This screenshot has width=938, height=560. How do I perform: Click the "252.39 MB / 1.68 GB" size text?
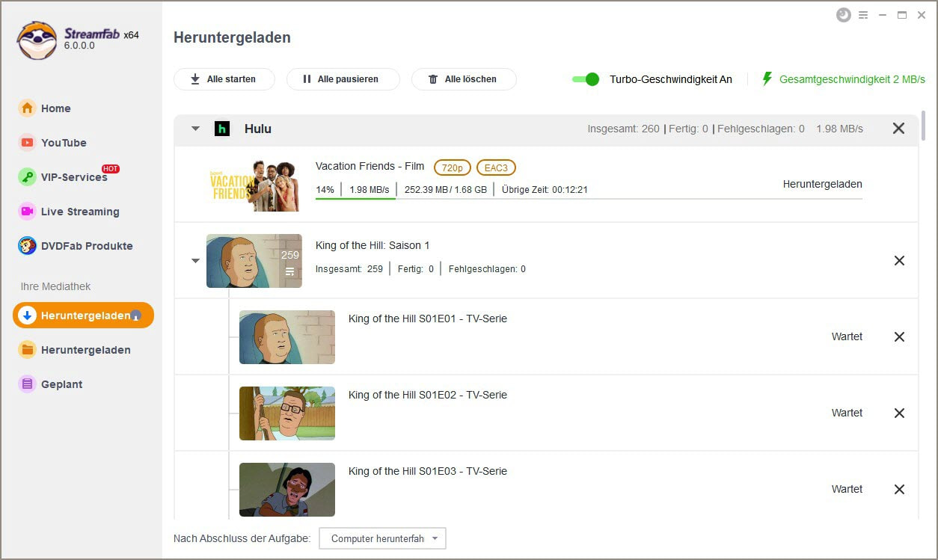tap(446, 190)
